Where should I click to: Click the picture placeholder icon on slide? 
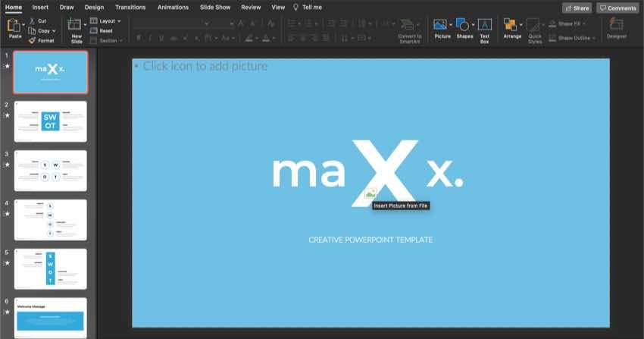[370, 193]
